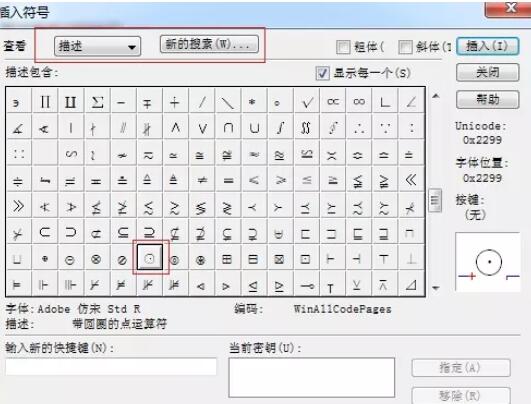Viewport: 531px width, 404px height.
Task: Select the logical AND symbol ∧
Action: (175, 127)
